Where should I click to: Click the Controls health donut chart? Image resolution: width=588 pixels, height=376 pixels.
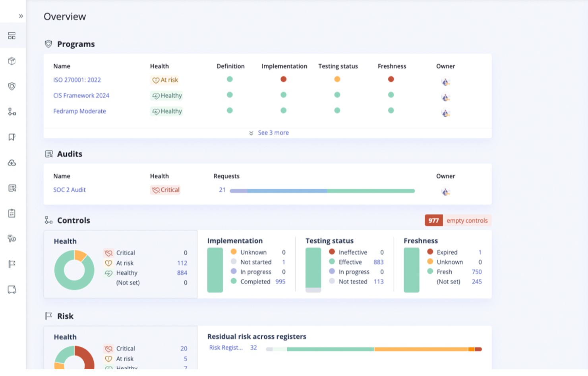coord(74,270)
